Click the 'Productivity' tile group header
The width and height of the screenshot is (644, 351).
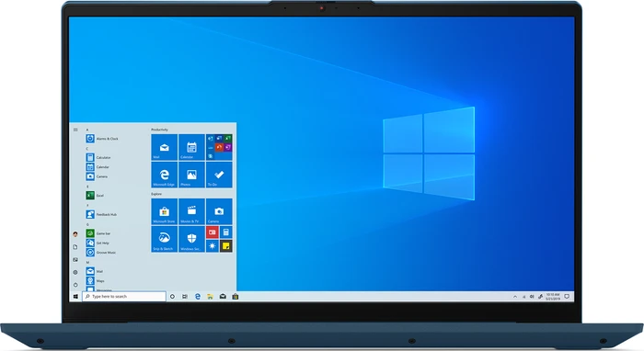pos(159,130)
